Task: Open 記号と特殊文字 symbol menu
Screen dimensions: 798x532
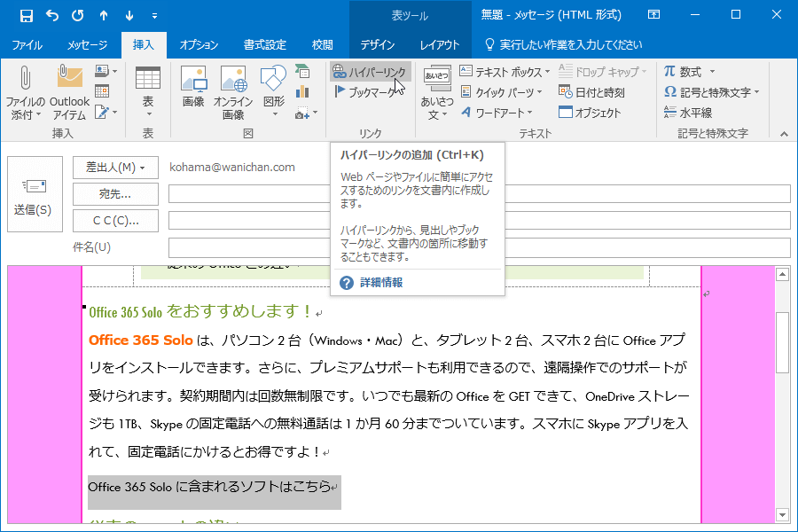Action: coord(711,92)
